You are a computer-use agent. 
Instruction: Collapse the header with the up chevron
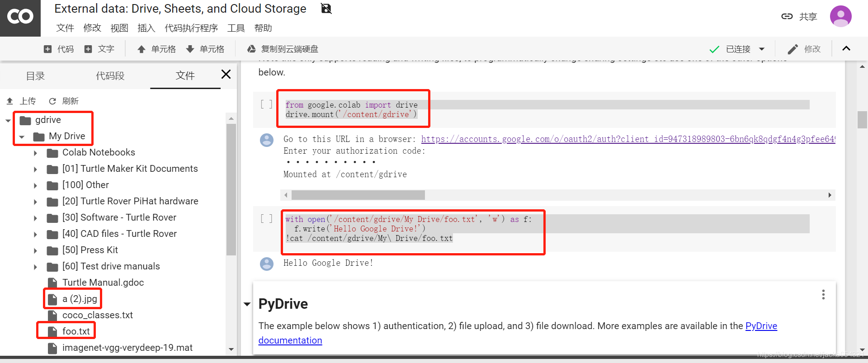846,48
